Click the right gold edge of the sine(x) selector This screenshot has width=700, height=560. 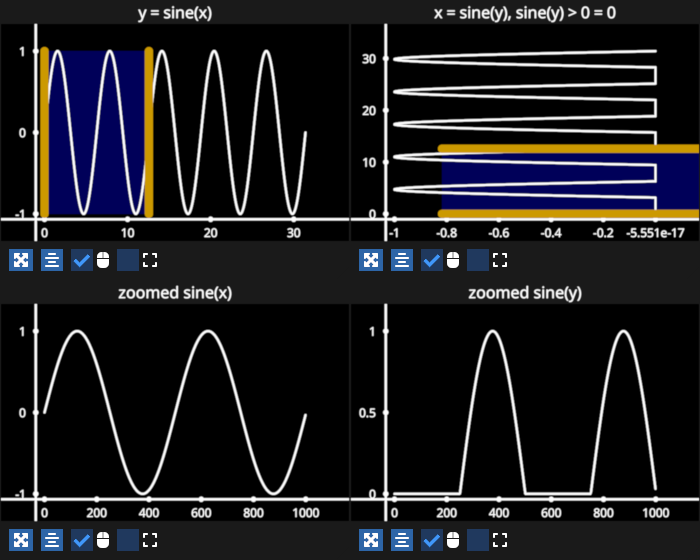click(x=149, y=132)
